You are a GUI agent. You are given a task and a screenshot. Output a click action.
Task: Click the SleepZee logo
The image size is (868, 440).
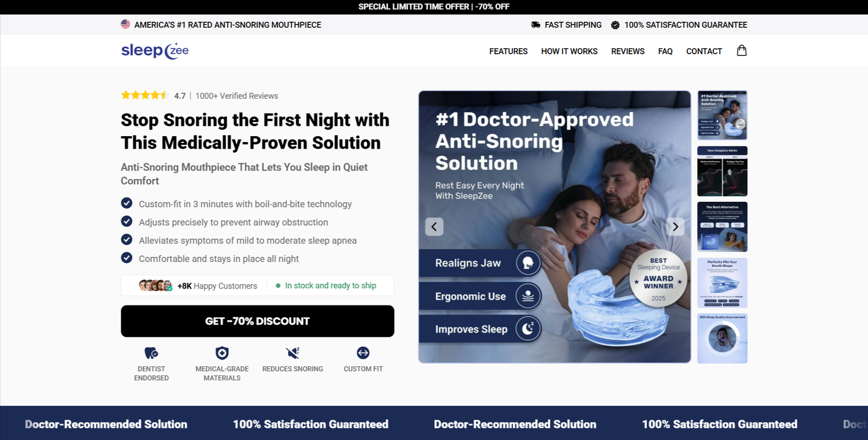click(155, 51)
